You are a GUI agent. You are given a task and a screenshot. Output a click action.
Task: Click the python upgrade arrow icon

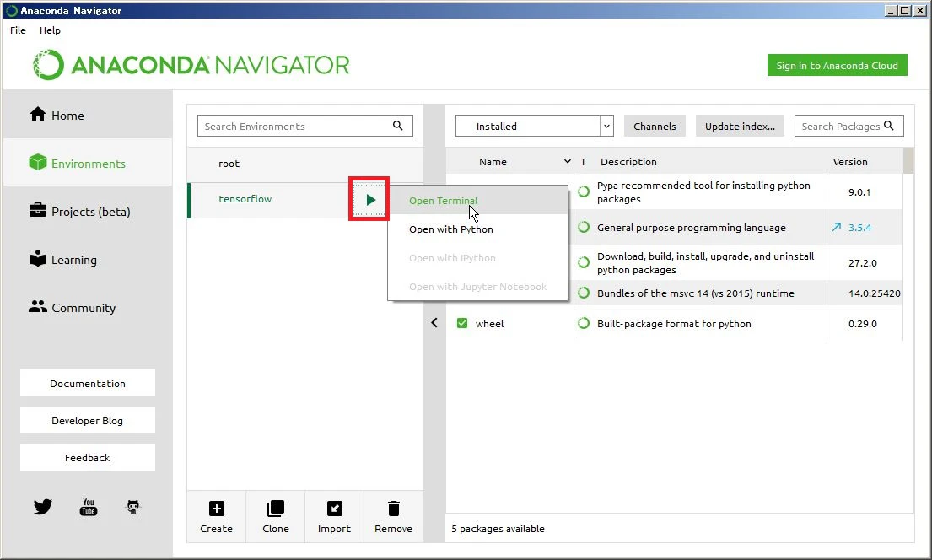point(837,227)
